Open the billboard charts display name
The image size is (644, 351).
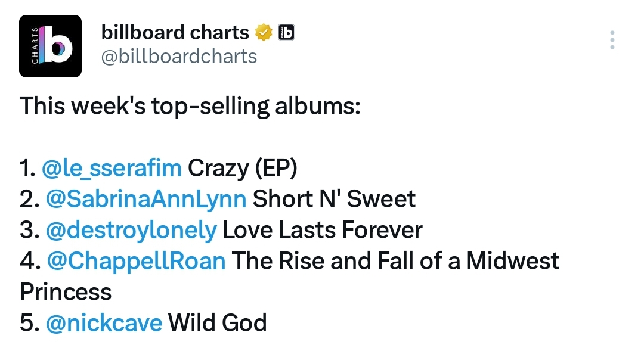coord(175,32)
